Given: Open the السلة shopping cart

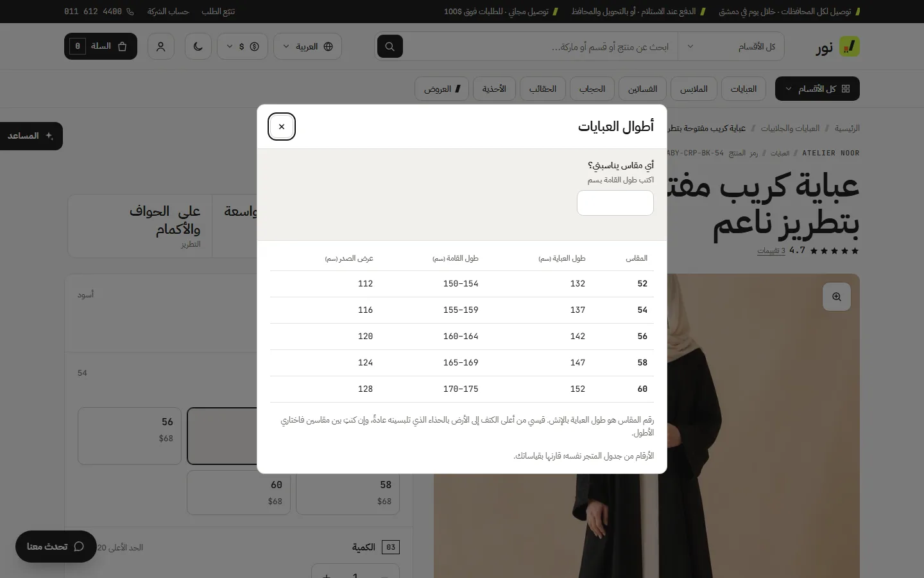Looking at the screenshot, I should pyautogui.click(x=101, y=46).
